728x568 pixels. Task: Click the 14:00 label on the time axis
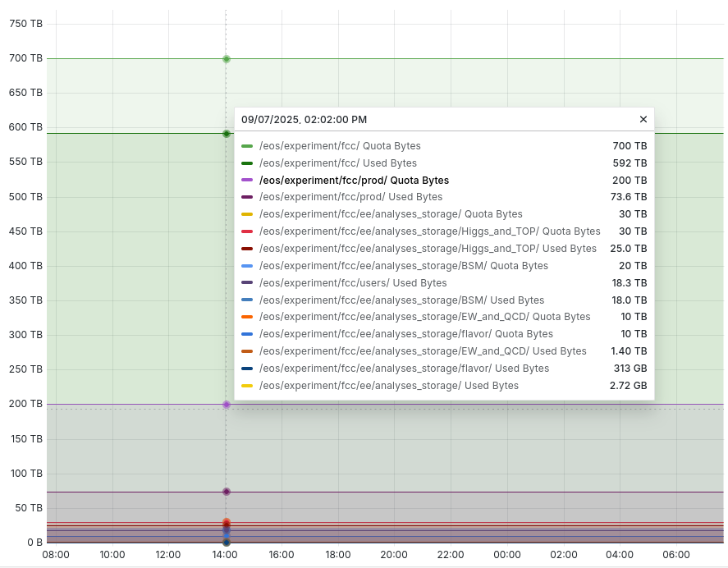[225, 555]
